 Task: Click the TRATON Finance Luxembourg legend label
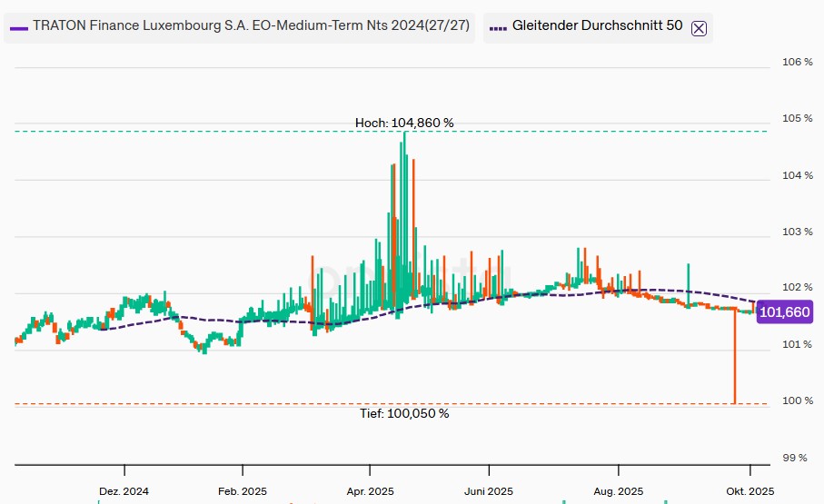click(x=251, y=26)
